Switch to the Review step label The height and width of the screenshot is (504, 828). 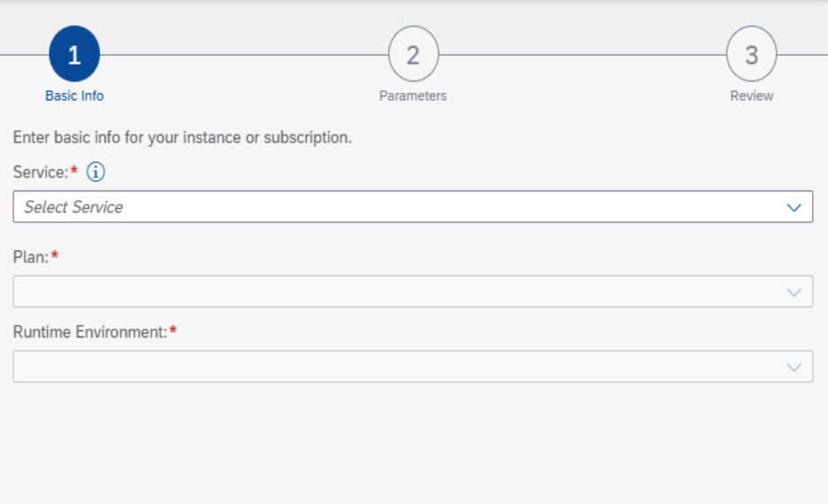click(x=752, y=96)
